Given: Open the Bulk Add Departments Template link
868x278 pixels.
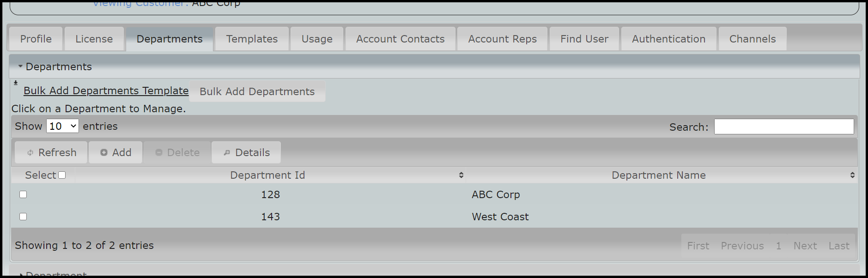Looking at the screenshot, I should click(x=106, y=91).
